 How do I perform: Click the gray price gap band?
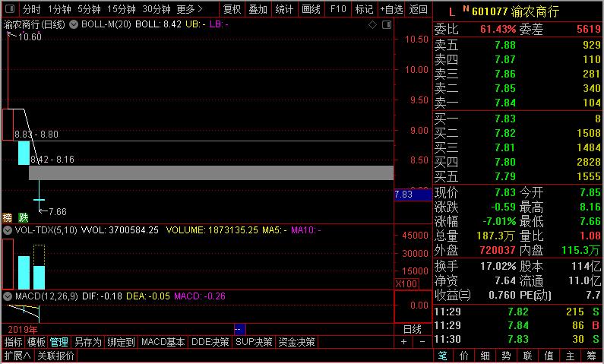tap(211, 173)
